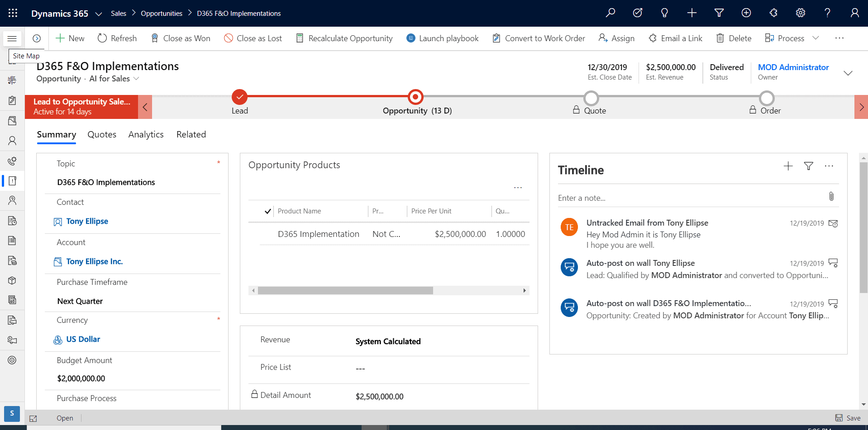Select the Lead stage marker
This screenshot has width=868, height=430.
coord(239,97)
